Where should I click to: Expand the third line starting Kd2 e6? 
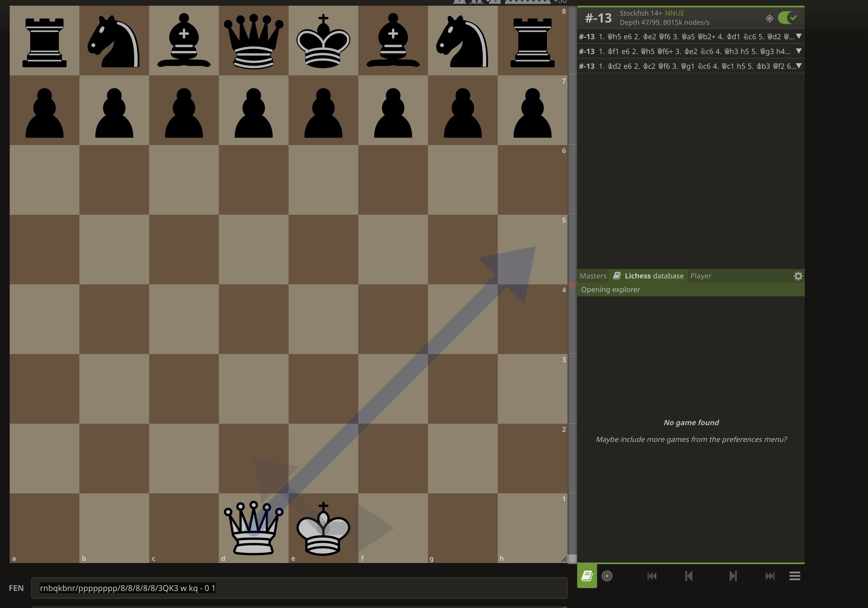(799, 66)
